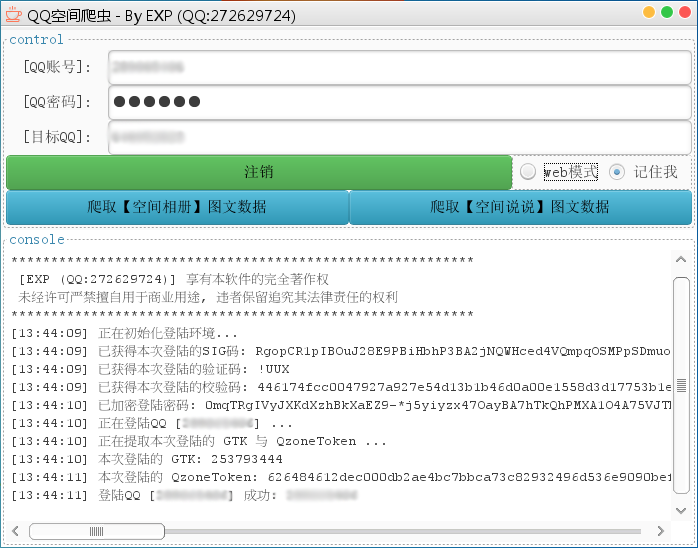Click the horizontal scroll left arrow
Image resolution: width=698 pixels, height=548 pixels.
[15, 531]
